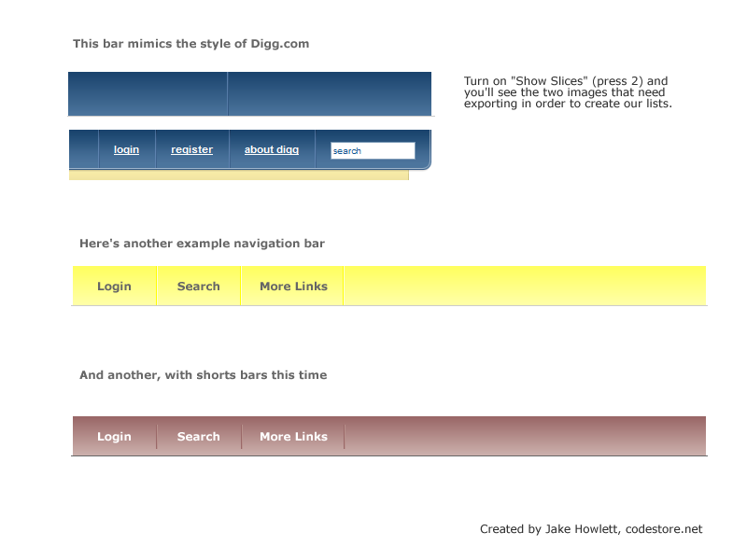Click the empty cell left of the login link
The height and width of the screenshot is (560, 747).
click(x=84, y=149)
